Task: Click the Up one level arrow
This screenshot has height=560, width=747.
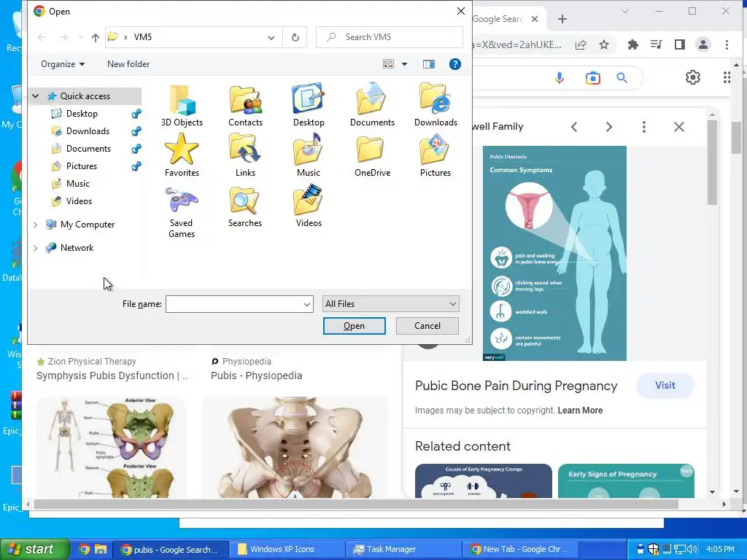Action: click(x=96, y=37)
